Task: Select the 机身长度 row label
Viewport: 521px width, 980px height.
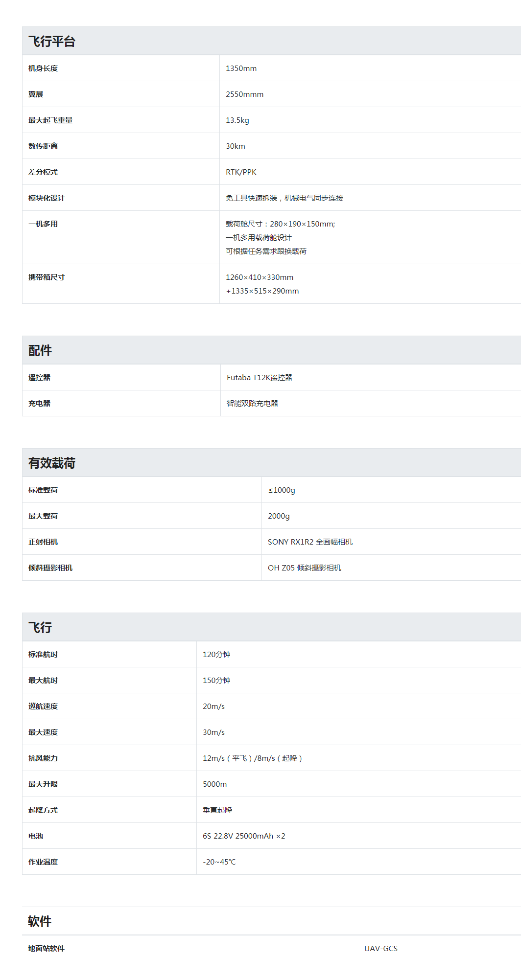Action: pyautogui.click(x=43, y=68)
